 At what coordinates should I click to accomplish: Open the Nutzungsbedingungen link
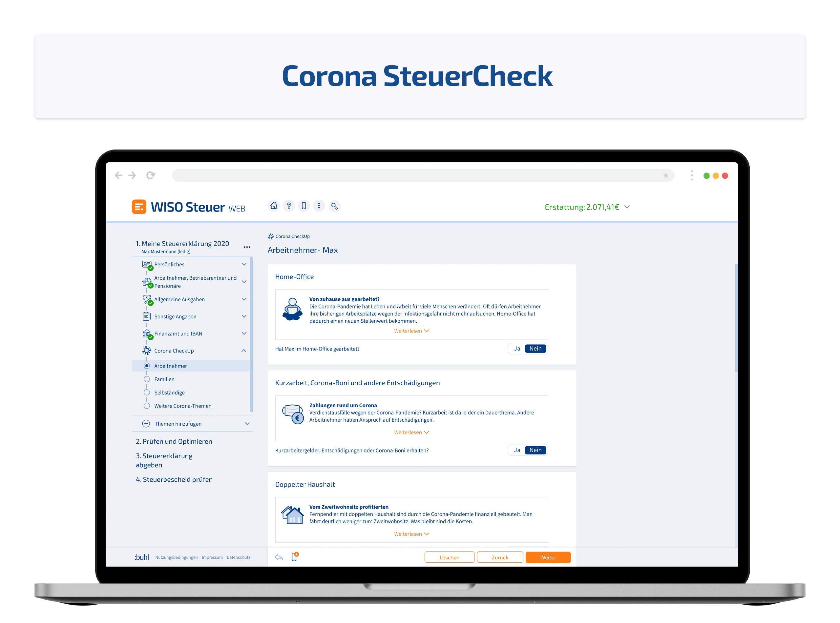tap(176, 557)
